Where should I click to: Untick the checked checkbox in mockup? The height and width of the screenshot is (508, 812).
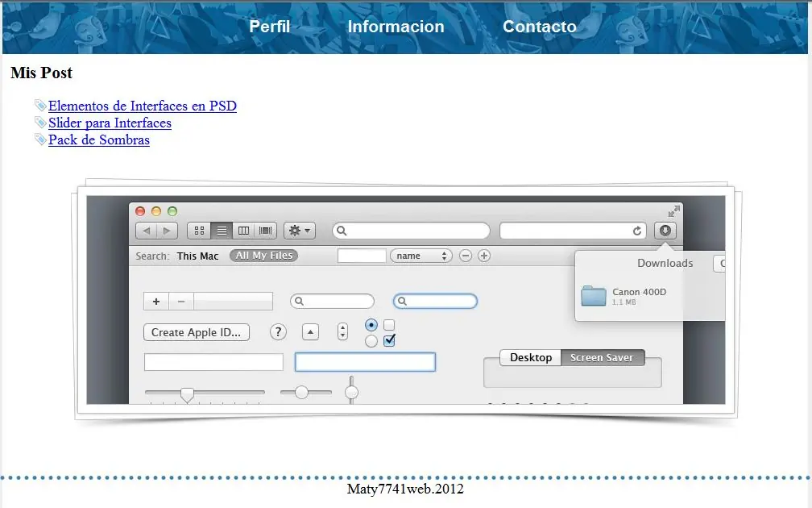(389, 340)
